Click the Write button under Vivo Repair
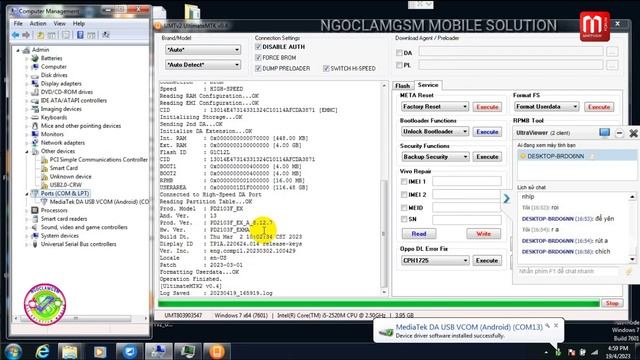640x360 pixels. click(x=484, y=234)
